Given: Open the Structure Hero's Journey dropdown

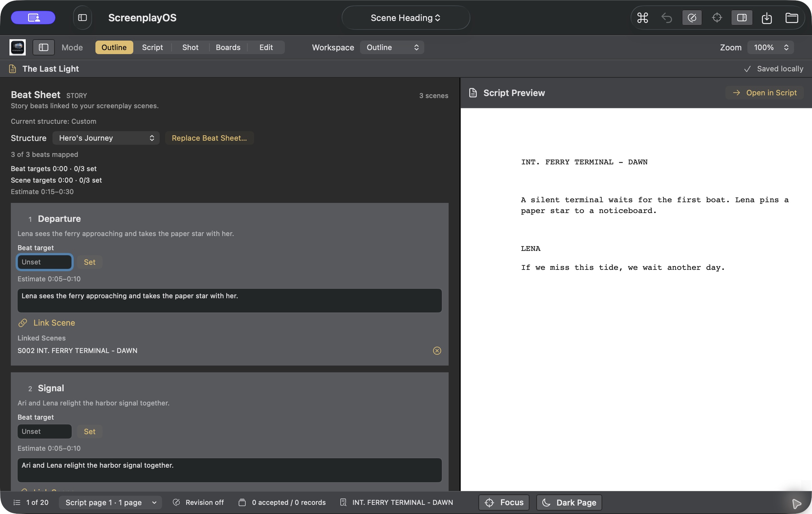Looking at the screenshot, I should coord(106,138).
